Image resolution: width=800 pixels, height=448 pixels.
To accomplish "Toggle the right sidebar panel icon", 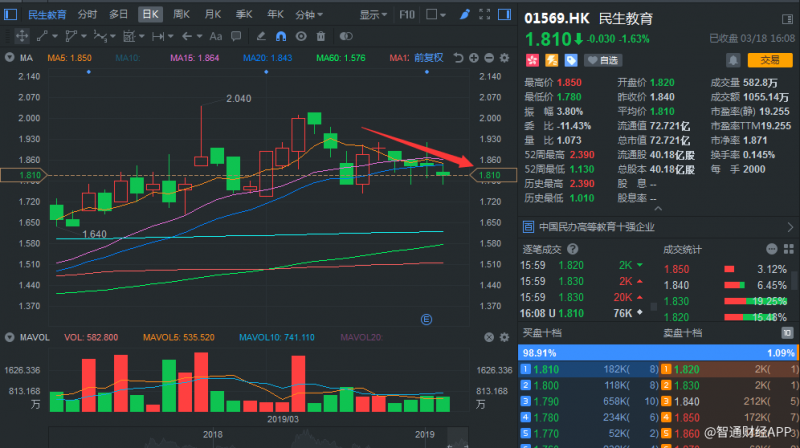I will pyautogui.click(x=505, y=14).
